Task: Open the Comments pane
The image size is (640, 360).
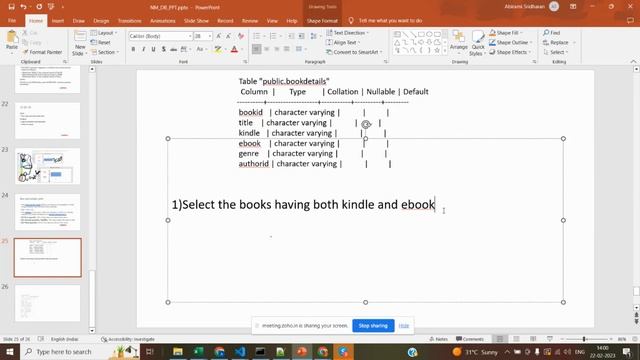Action: click(x=470, y=339)
